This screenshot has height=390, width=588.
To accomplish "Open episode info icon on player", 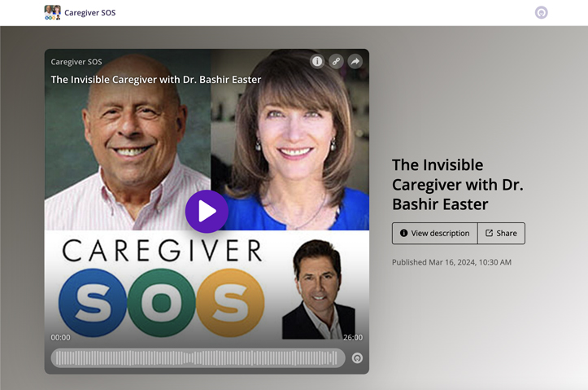I will point(317,61).
